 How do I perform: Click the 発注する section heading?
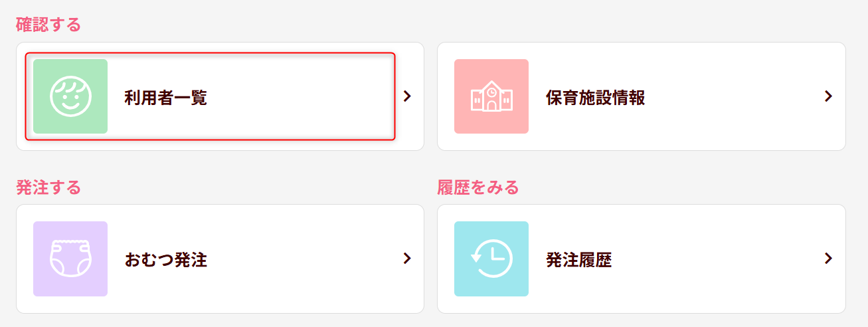point(48,187)
